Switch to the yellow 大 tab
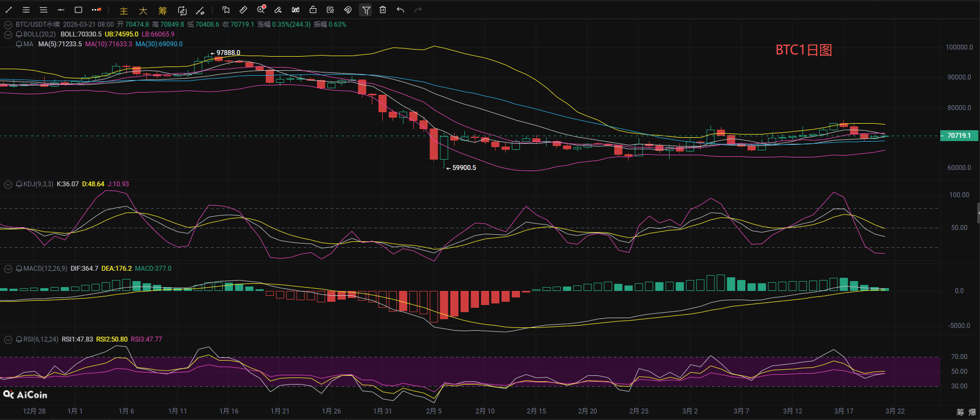The image size is (980, 420). click(143, 11)
